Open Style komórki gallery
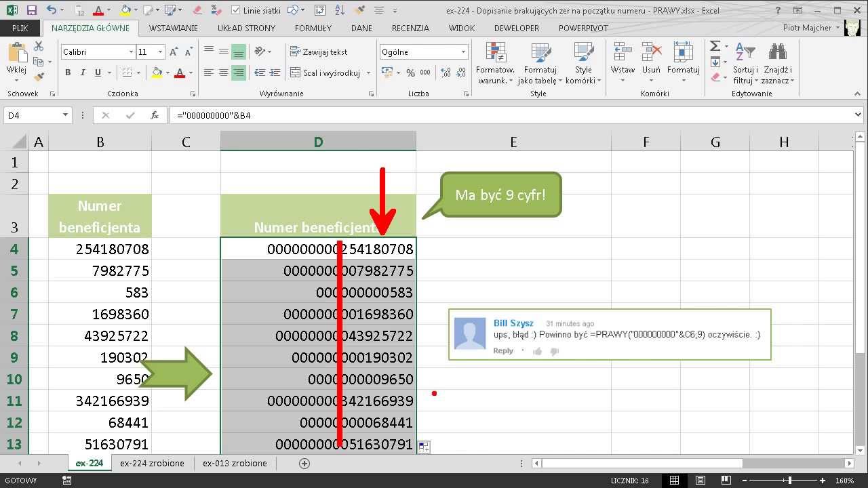This screenshot has height=488, width=868. click(583, 62)
